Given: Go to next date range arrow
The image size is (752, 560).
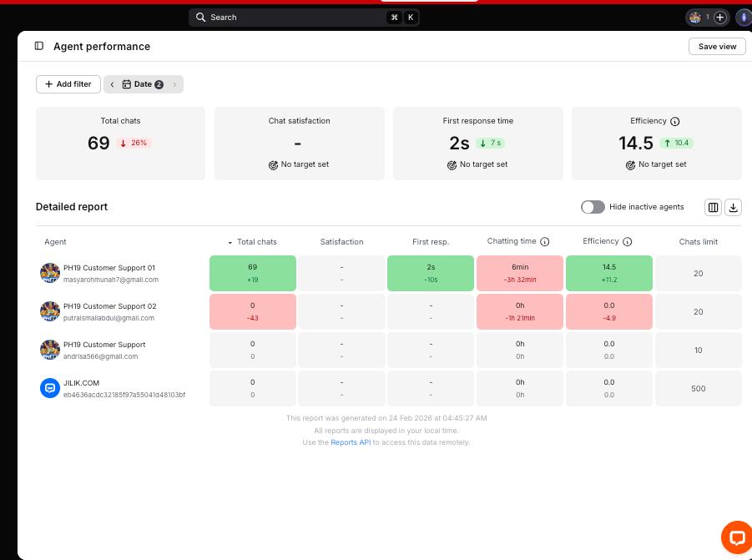Looking at the screenshot, I should [174, 84].
